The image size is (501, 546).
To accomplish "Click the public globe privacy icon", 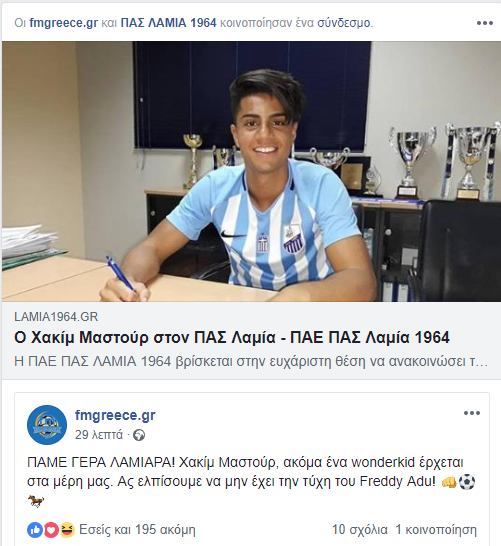I will click(139, 435).
